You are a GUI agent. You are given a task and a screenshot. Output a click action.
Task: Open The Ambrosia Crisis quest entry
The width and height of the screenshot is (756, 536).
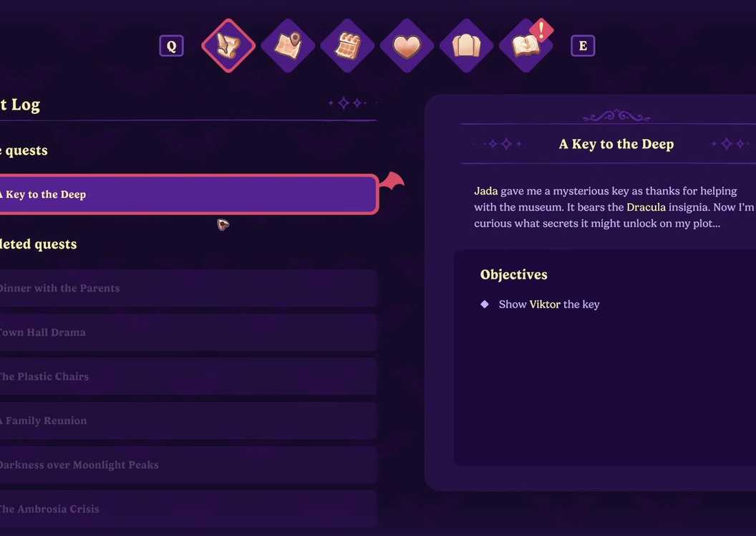point(188,509)
